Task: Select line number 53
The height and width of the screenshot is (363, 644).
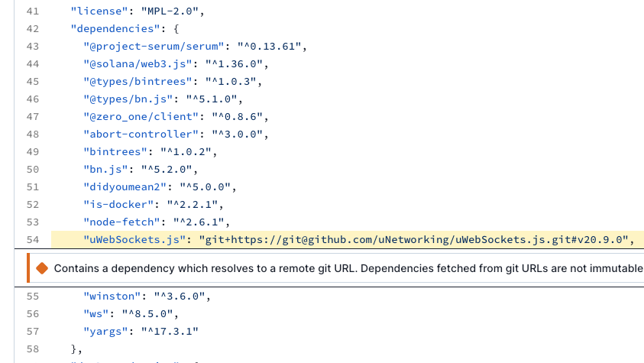Action: [32, 223]
